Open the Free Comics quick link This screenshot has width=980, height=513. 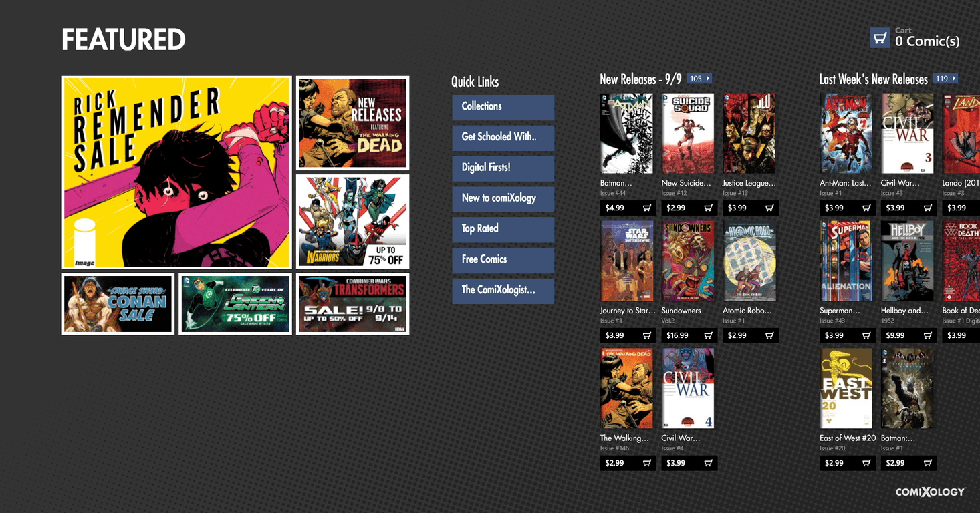503,260
